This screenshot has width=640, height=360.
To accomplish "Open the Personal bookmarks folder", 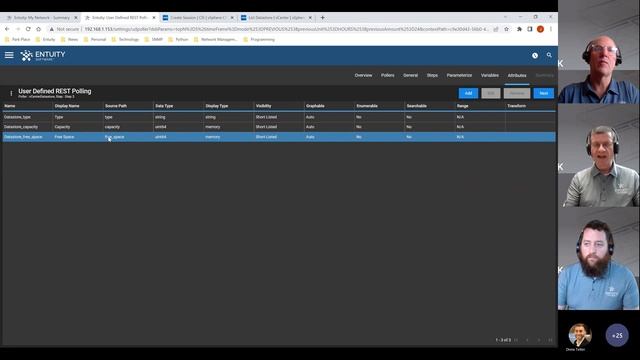I will tap(95, 40).
